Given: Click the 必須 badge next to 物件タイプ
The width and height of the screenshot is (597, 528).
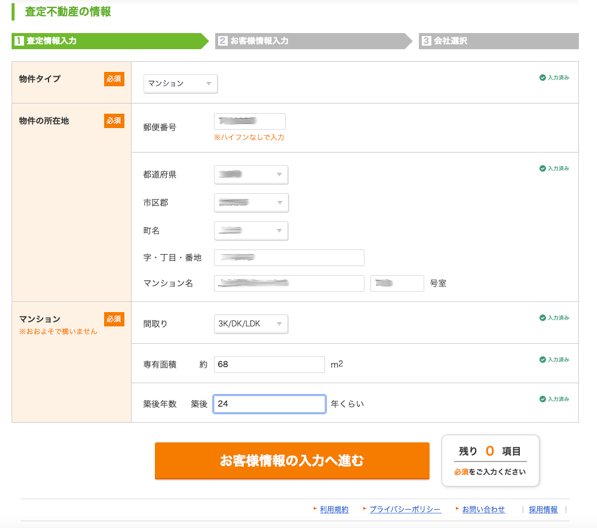Looking at the screenshot, I should 114,79.
